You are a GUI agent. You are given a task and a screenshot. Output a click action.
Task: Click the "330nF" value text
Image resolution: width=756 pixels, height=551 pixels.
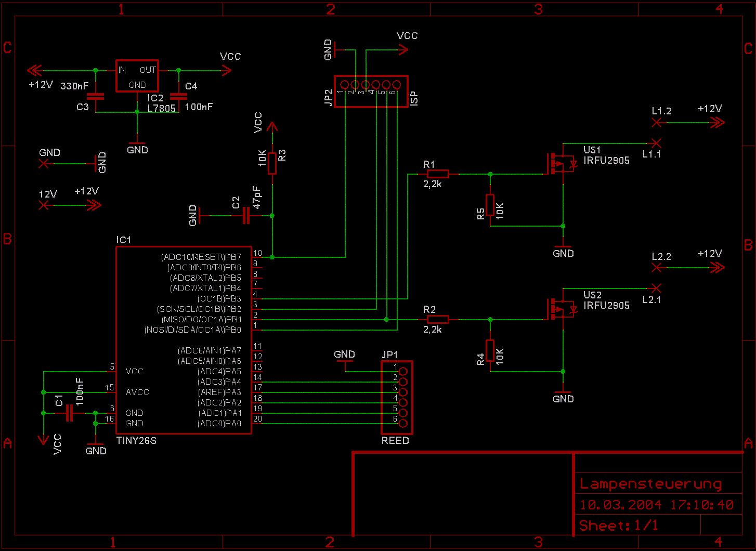(x=74, y=86)
